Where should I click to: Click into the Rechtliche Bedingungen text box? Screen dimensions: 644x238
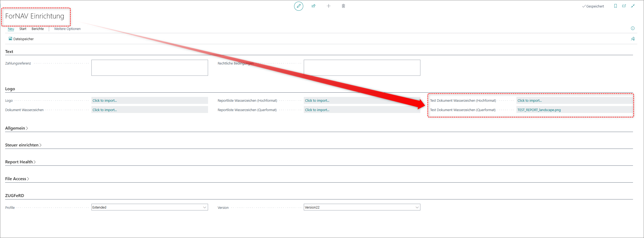[x=362, y=68]
